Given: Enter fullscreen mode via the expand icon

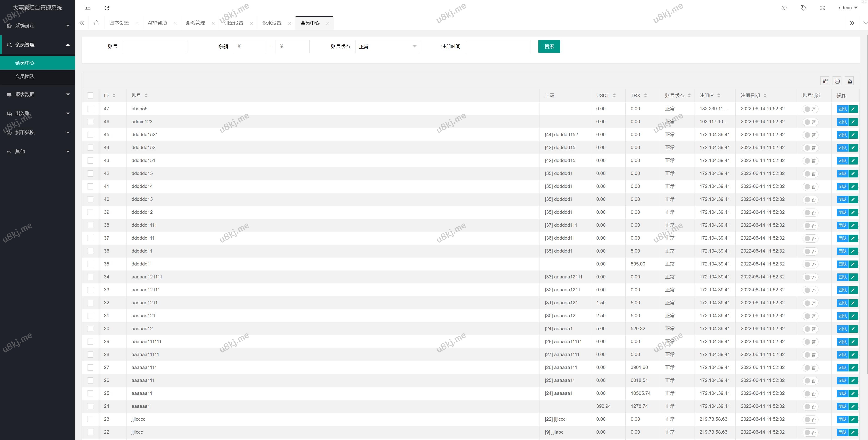Looking at the screenshot, I should (823, 8).
